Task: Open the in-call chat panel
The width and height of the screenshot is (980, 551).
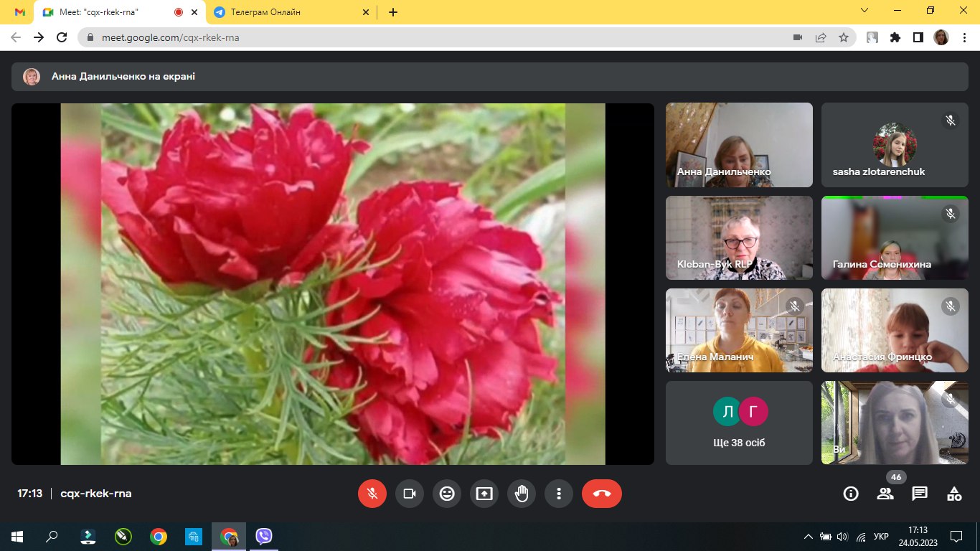Action: [920, 494]
